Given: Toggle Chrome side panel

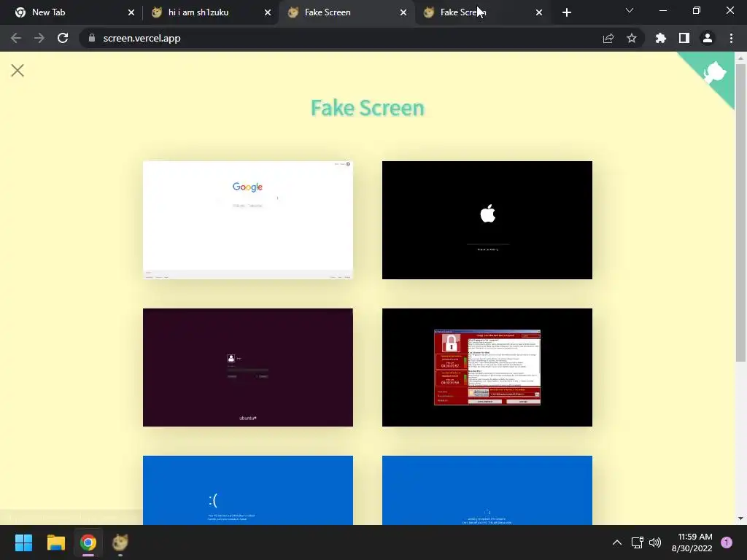Looking at the screenshot, I should 684,38.
